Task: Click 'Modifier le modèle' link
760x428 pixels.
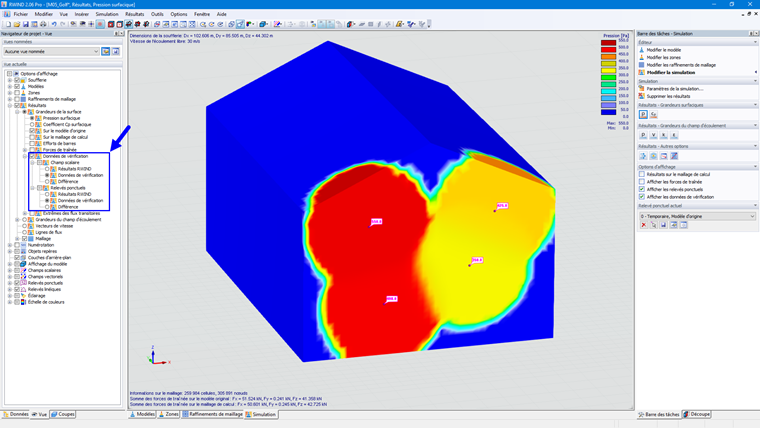Action: [664, 50]
